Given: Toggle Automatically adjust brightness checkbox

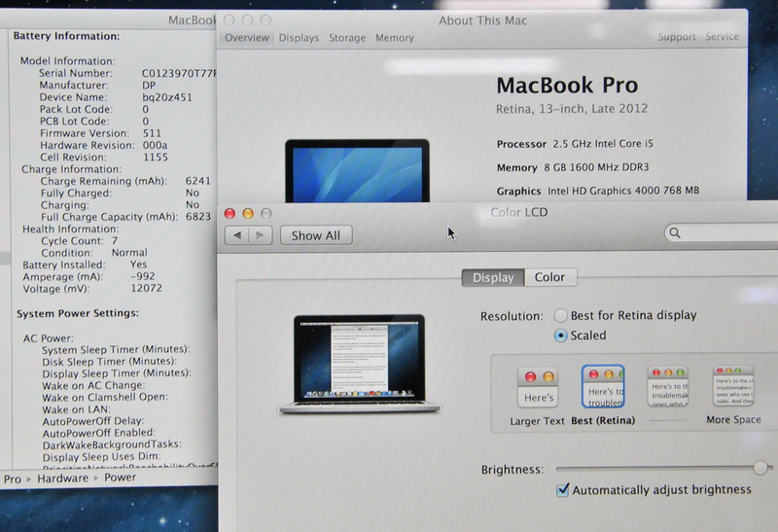Looking at the screenshot, I should pos(563,490).
